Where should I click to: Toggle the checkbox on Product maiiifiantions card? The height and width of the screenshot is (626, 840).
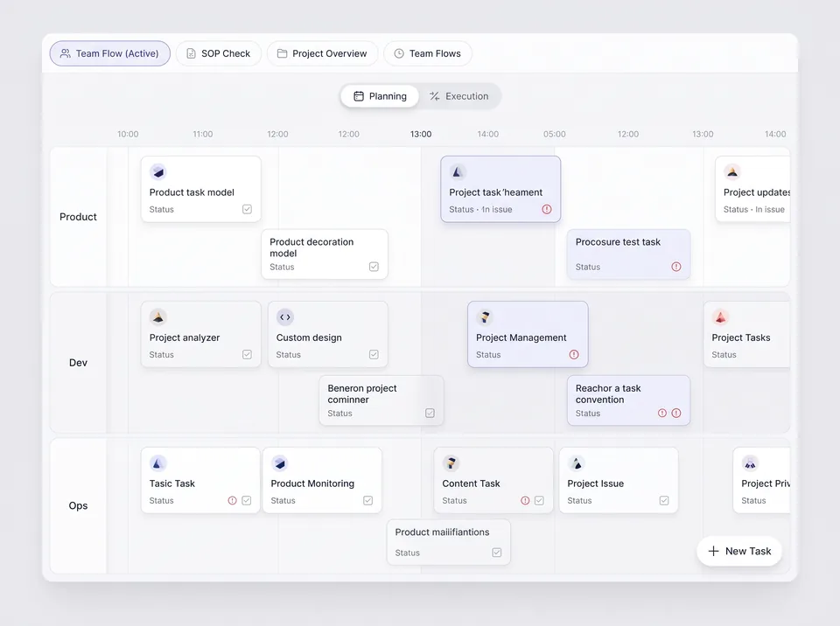click(497, 553)
